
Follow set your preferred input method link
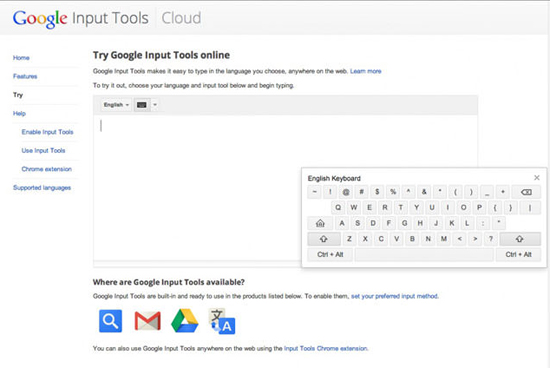[394, 296]
